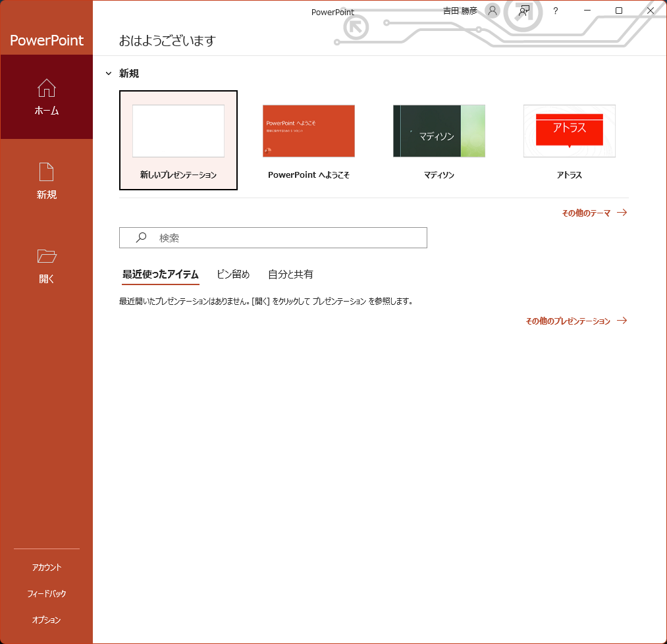This screenshot has width=667, height=644.
Task: Open the その他のプレゼンテーション link
Action: (568, 321)
